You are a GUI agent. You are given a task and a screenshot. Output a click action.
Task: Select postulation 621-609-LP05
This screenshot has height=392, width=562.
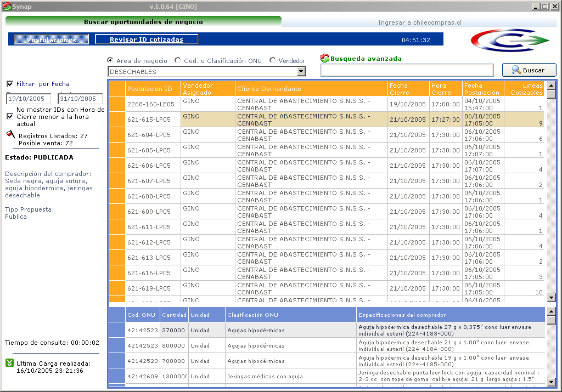pos(327,212)
